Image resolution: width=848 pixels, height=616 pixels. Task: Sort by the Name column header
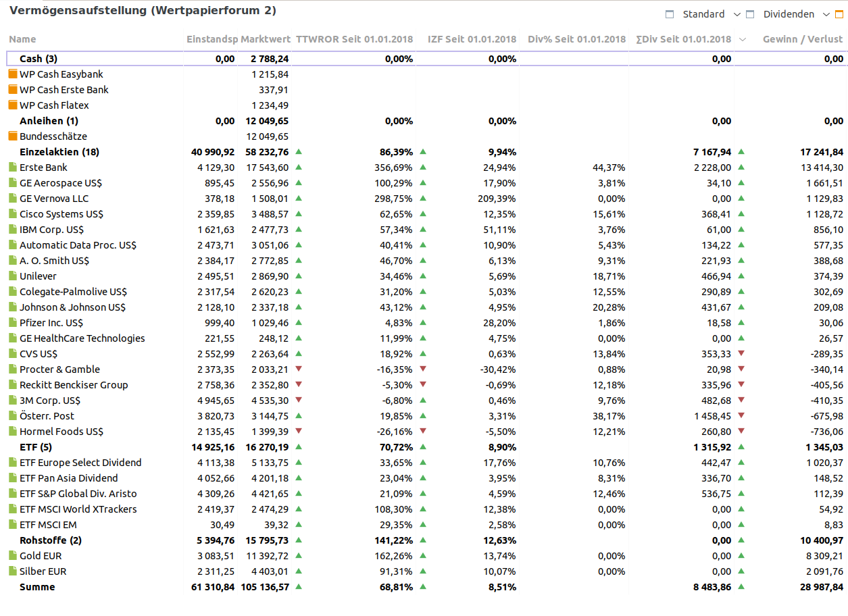pyautogui.click(x=22, y=39)
